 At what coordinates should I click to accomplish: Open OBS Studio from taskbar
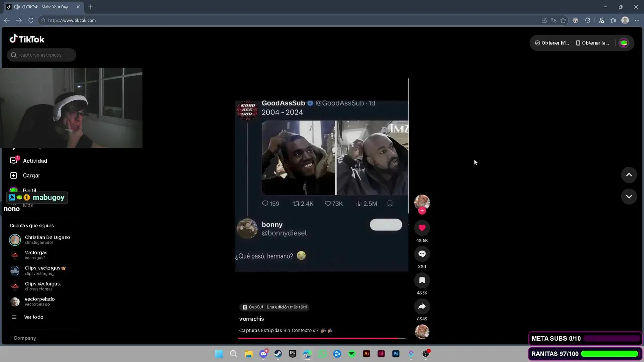coord(426,354)
